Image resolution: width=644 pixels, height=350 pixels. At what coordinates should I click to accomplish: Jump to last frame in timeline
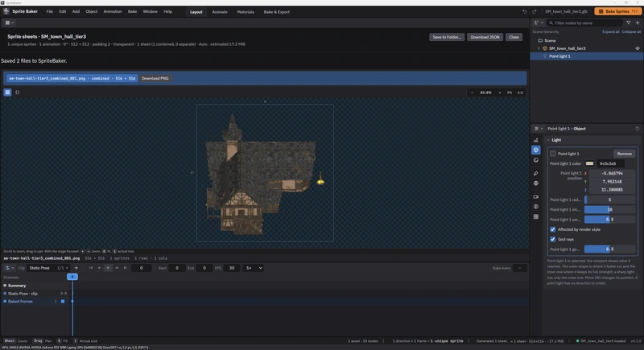tap(126, 268)
